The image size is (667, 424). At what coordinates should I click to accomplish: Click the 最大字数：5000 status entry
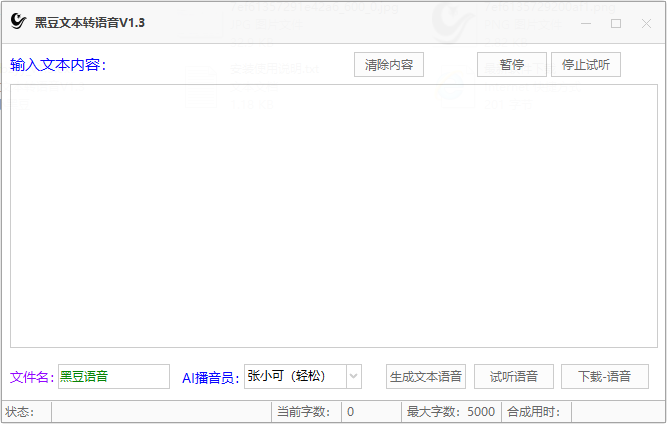pyautogui.click(x=450, y=412)
